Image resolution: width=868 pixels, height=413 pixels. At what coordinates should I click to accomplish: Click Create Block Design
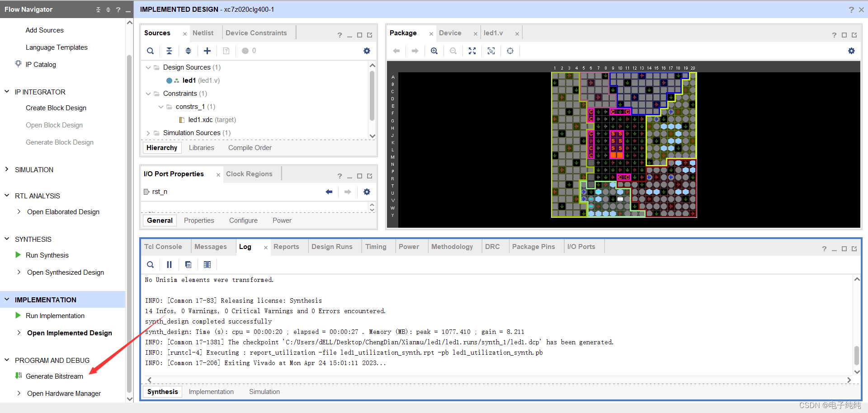[56, 108]
